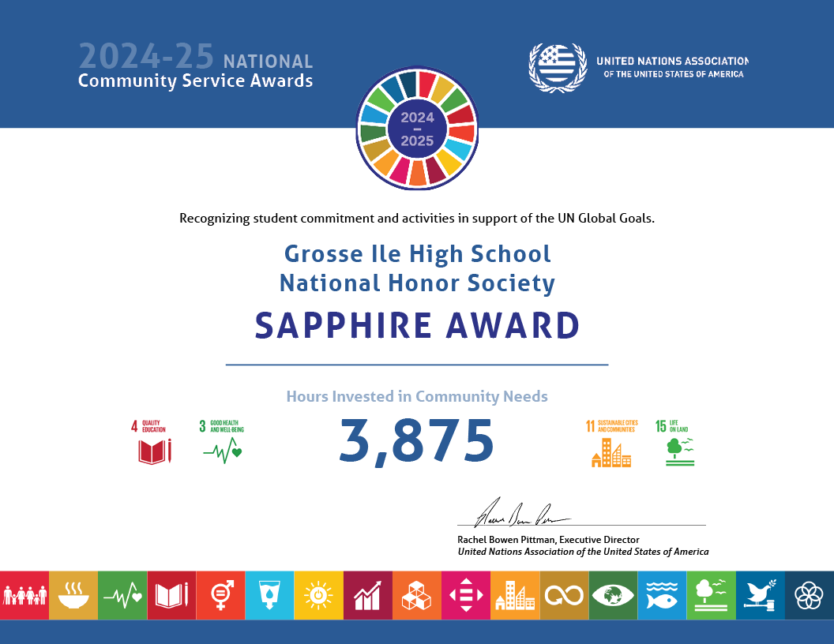The image size is (834, 644).
Task: Click the city buildings tile in bottom strip
Action: 515,595
